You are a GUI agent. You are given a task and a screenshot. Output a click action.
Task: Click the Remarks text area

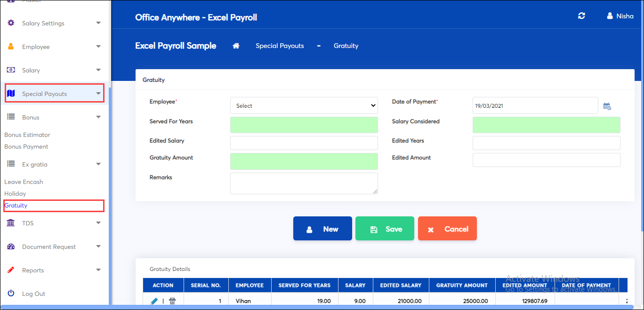pyautogui.click(x=304, y=183)
